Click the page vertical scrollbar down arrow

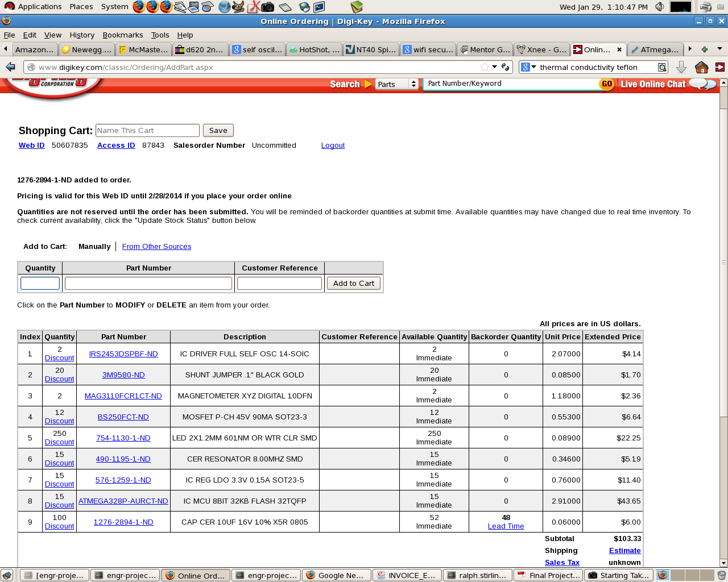tap(723, 563)
